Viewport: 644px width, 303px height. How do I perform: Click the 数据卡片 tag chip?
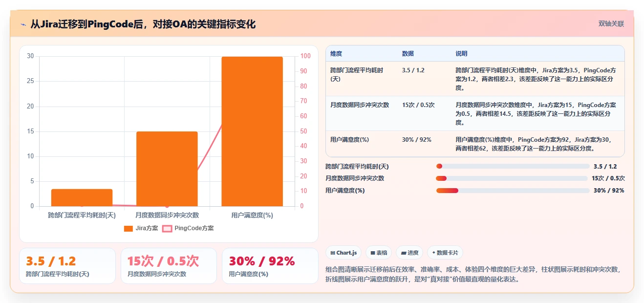[x=445, y=253]
